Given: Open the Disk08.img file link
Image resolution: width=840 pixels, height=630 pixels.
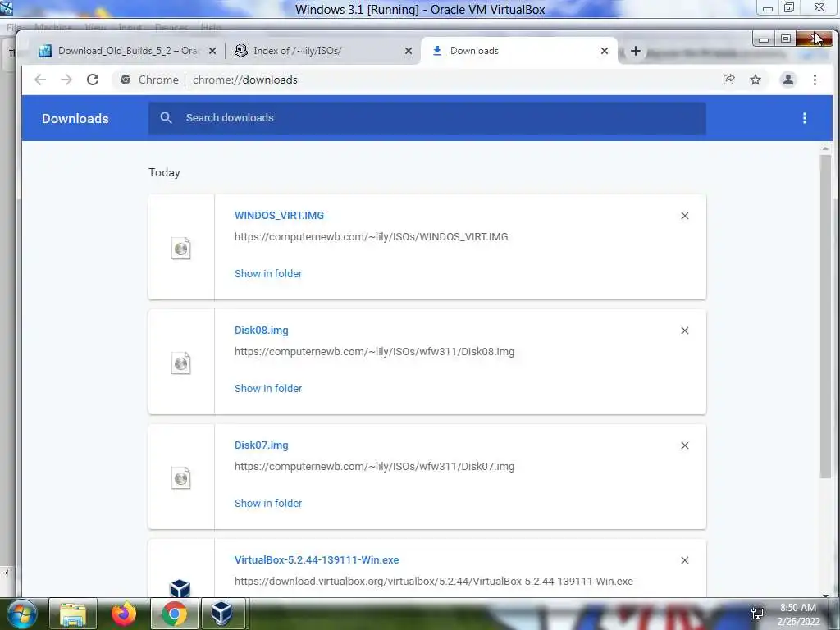Looking at the screenshot, I should click(x=262, y=330).
